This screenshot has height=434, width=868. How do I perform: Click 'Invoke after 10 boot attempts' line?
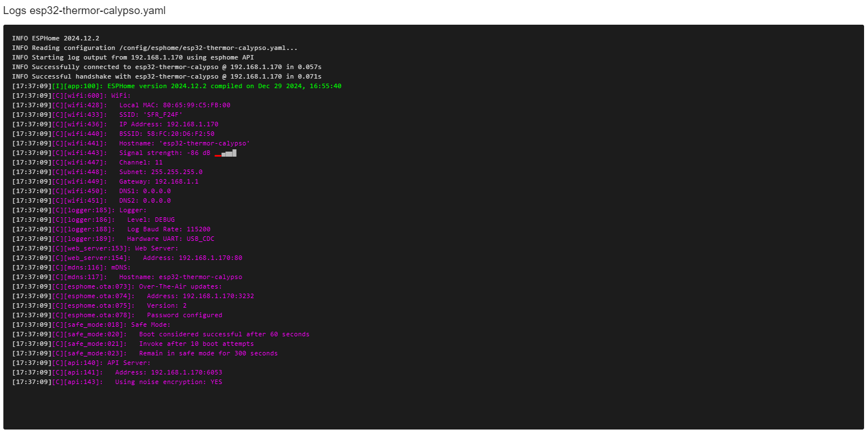[x=133, y=344]
